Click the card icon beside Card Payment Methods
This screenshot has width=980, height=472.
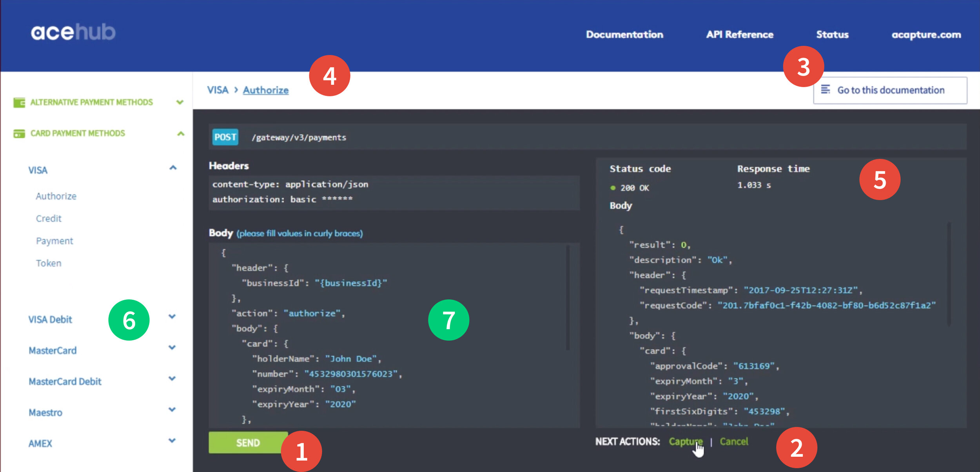[x=19, y=134]
